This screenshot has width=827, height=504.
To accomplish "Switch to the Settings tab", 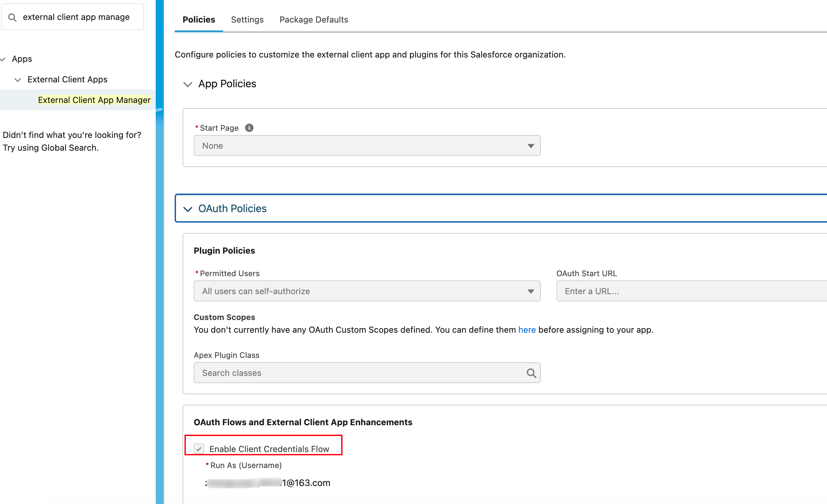I will 247,20.
